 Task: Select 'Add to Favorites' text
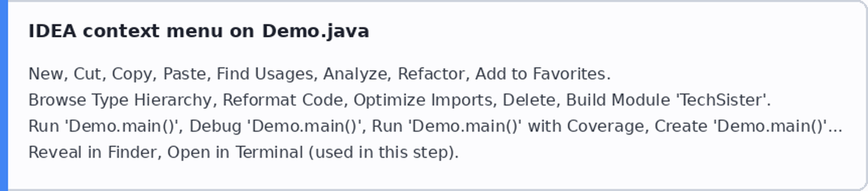point(540,74)
